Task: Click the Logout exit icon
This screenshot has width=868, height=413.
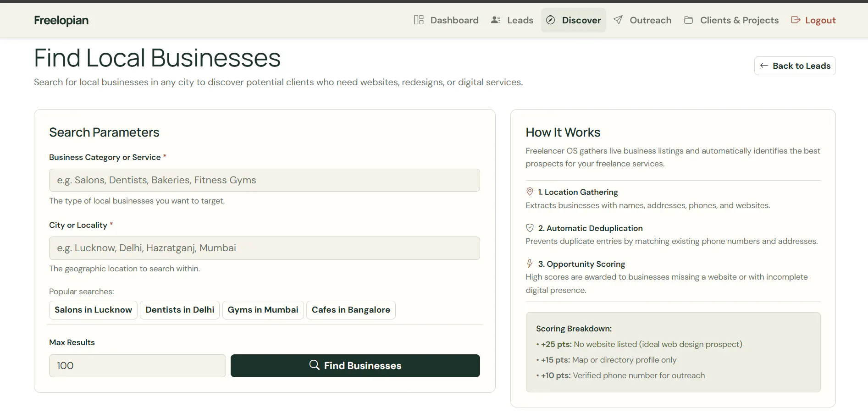Action: 796,20
